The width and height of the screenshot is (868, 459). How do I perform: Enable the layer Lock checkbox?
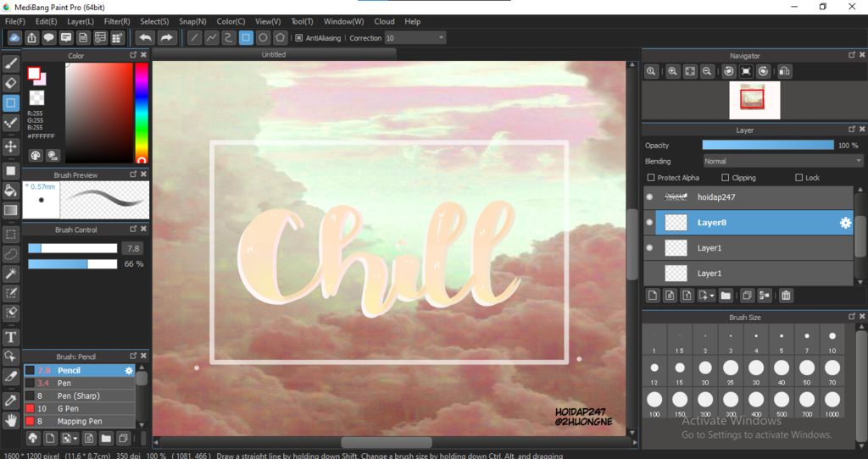798,178
